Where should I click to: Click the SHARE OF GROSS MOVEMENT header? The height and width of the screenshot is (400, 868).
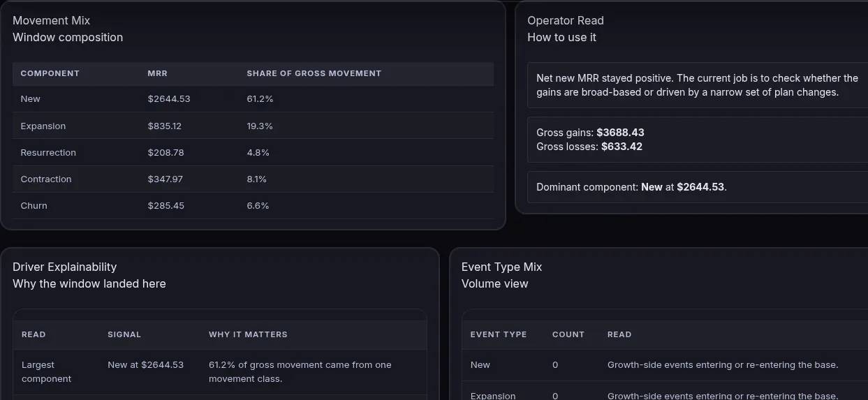[x=314, y=73]
